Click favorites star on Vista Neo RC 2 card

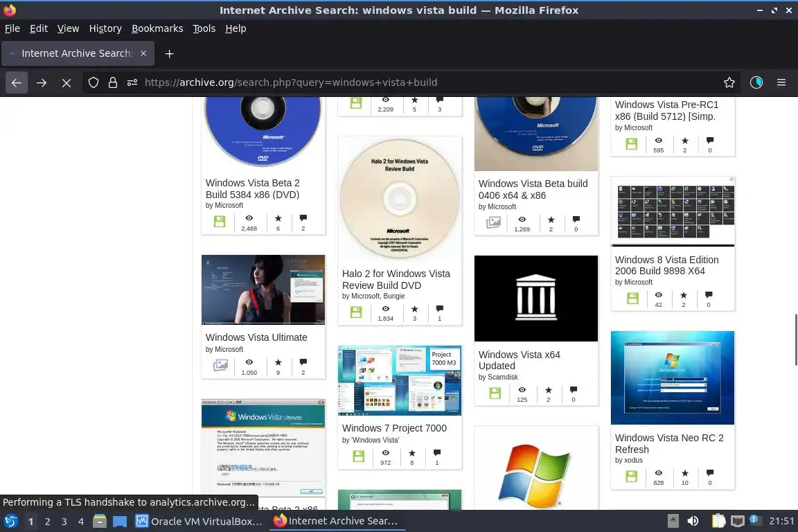point(684,473)
